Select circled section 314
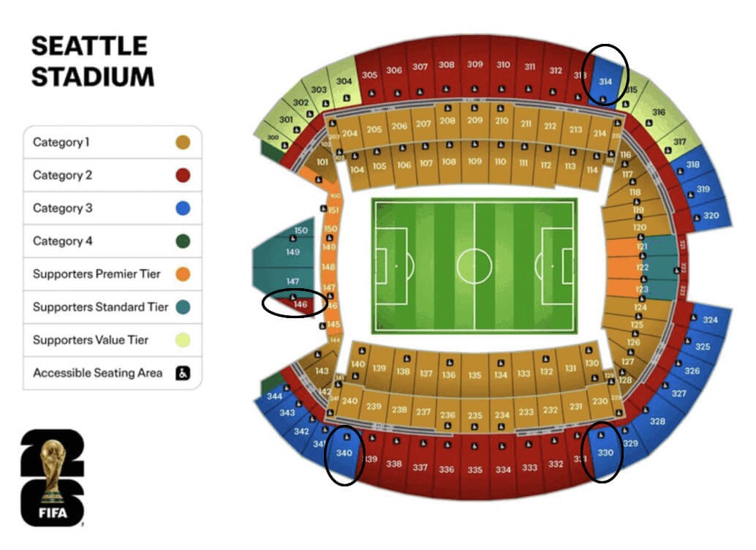 (x=605, y=81)
